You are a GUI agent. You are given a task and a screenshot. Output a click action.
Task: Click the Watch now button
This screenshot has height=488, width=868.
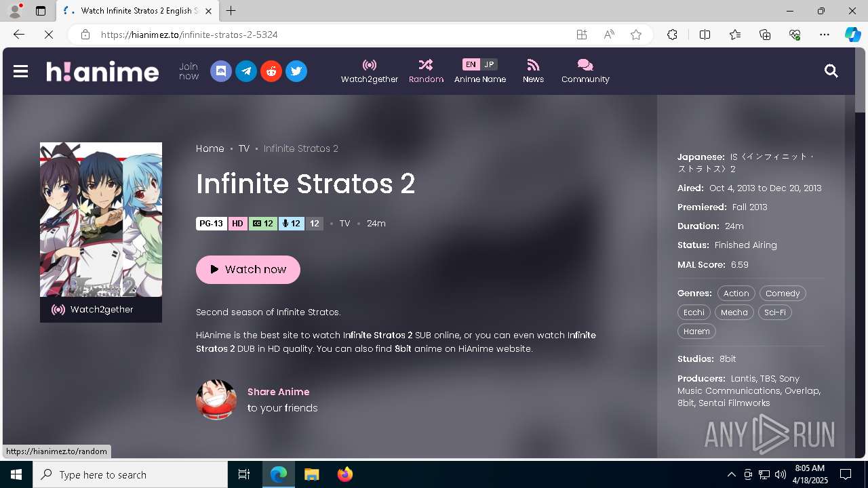click(248, 269)
